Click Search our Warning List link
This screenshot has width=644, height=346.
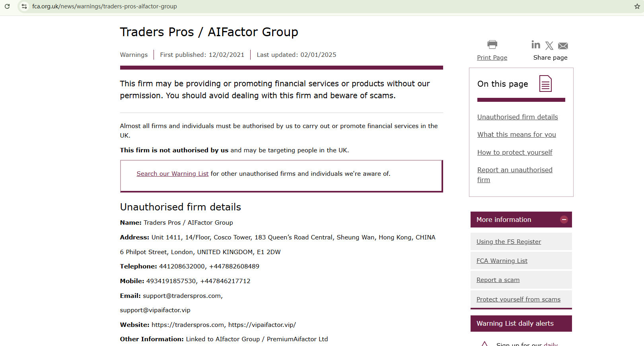172,174
